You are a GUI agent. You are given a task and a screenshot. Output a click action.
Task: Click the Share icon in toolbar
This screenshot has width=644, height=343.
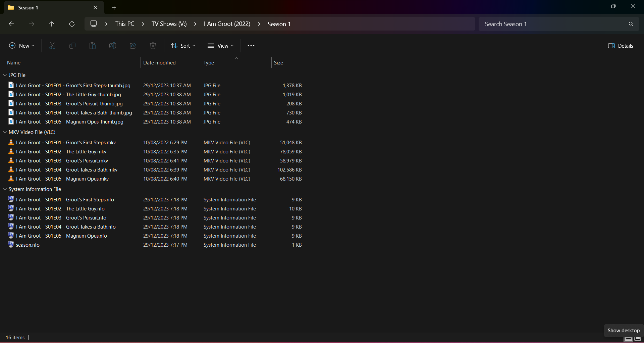(x=133, y=46)
